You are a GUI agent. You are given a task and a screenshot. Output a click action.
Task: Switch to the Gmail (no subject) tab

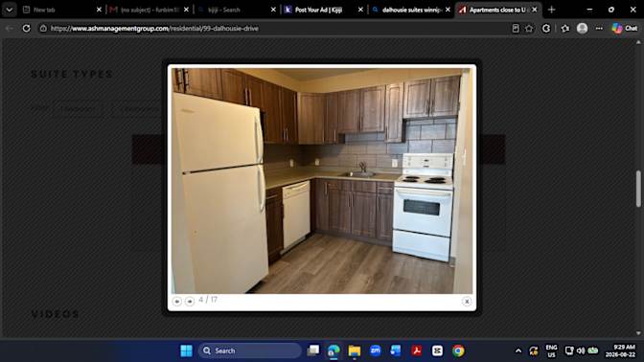coord(147,10)
